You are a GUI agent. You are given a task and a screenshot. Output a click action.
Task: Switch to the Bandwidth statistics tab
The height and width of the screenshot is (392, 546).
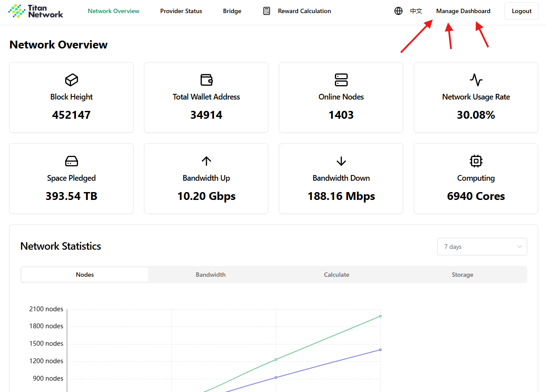(211, 275)
